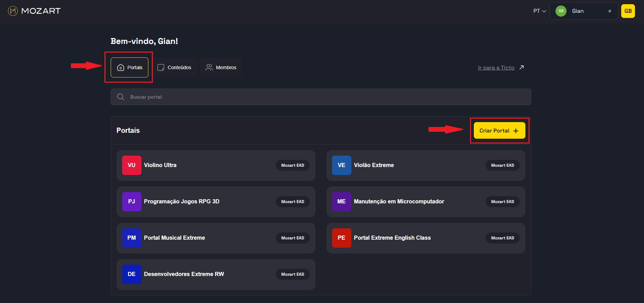Viewport: 644px width, 303px height.
Task: Click the blue VE Violão Extreme icon
Action: (x=341, y=165)
